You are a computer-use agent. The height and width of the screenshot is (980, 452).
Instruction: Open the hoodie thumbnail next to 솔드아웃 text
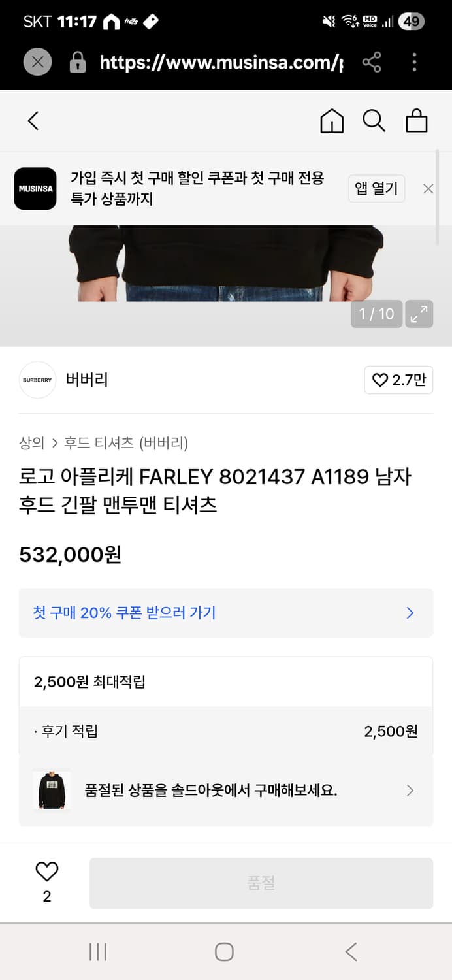pos(57,791)
